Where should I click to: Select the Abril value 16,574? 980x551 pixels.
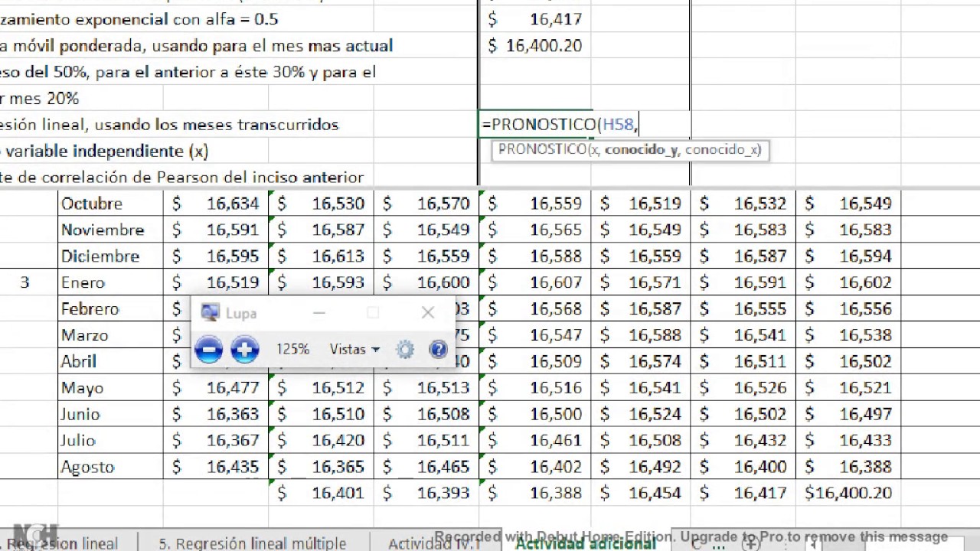(x=641, y=361)
